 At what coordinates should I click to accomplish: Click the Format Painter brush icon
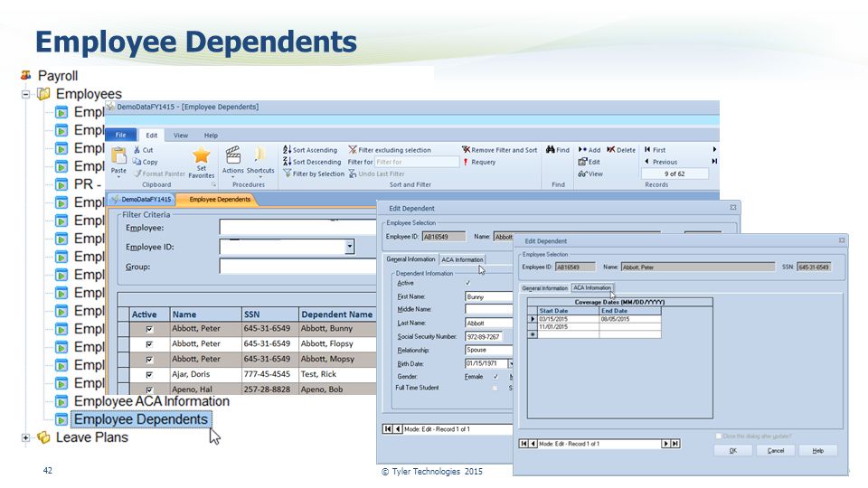tap(137, 174)
